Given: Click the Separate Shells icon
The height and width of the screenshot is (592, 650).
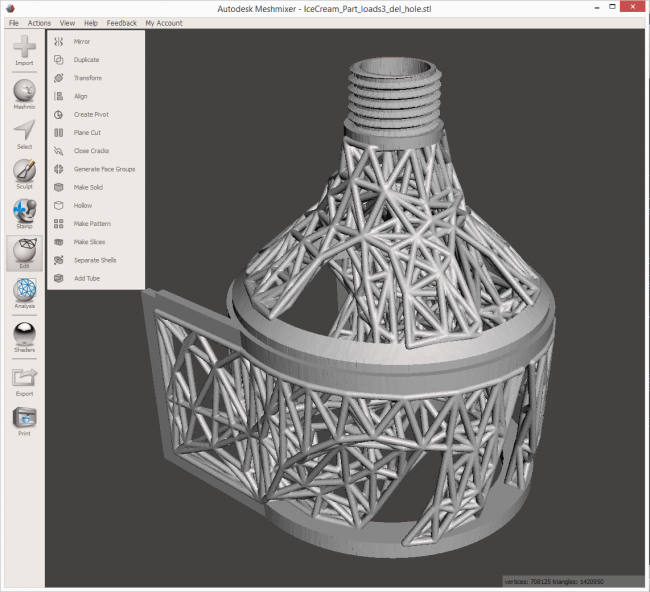Looking at the screenshot, I should point(58,260).
